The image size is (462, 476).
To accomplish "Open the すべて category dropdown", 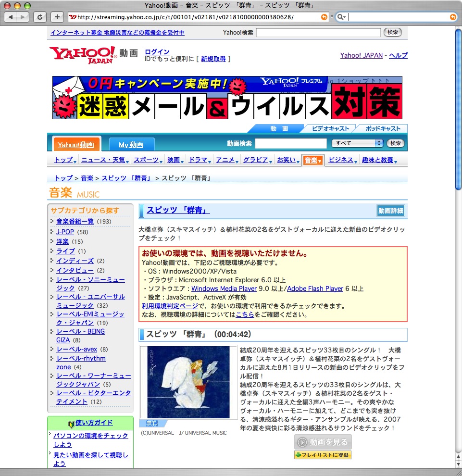I will (357, 143).
